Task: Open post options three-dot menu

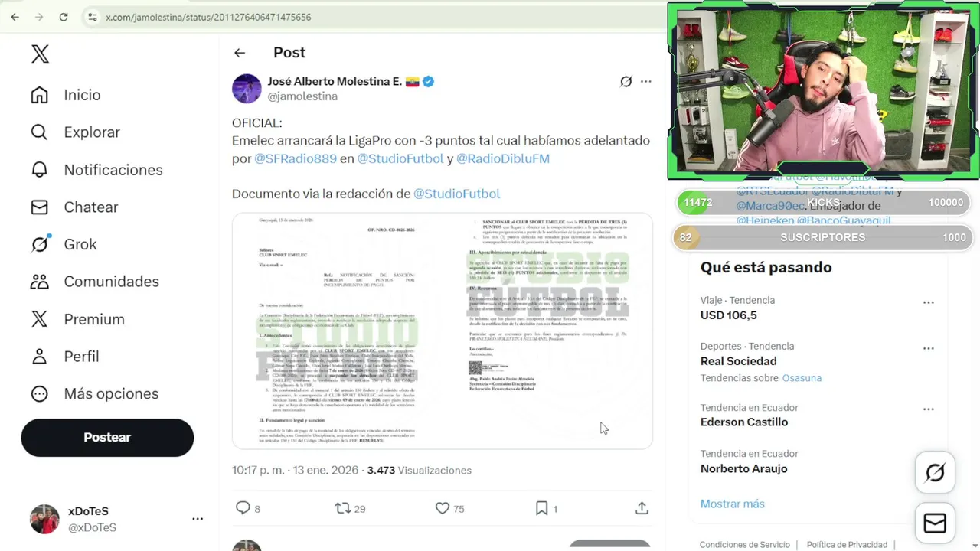Action: (x=646, y=82)
